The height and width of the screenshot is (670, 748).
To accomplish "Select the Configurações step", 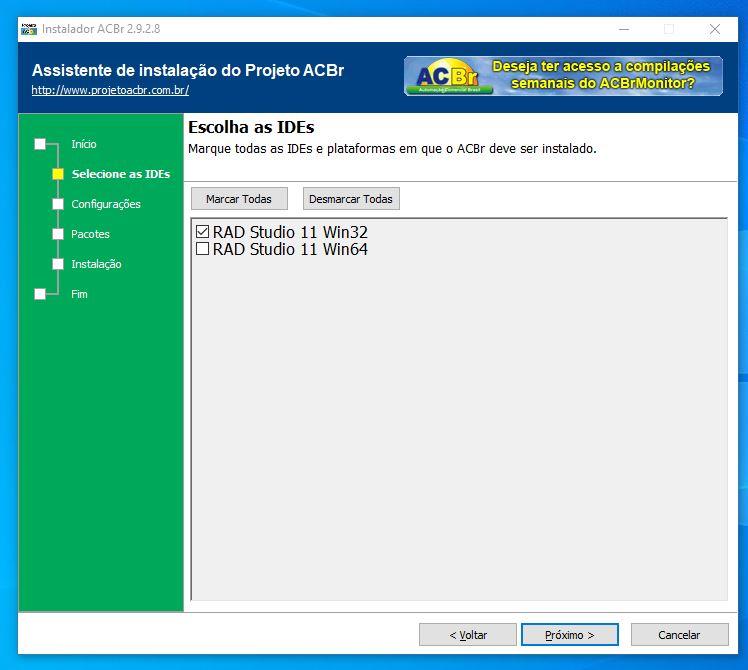I will [106, 204].
